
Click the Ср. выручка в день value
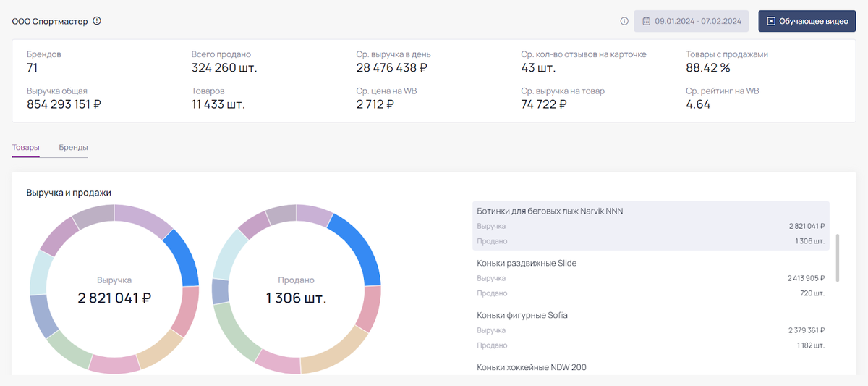(x=392, y=68)
